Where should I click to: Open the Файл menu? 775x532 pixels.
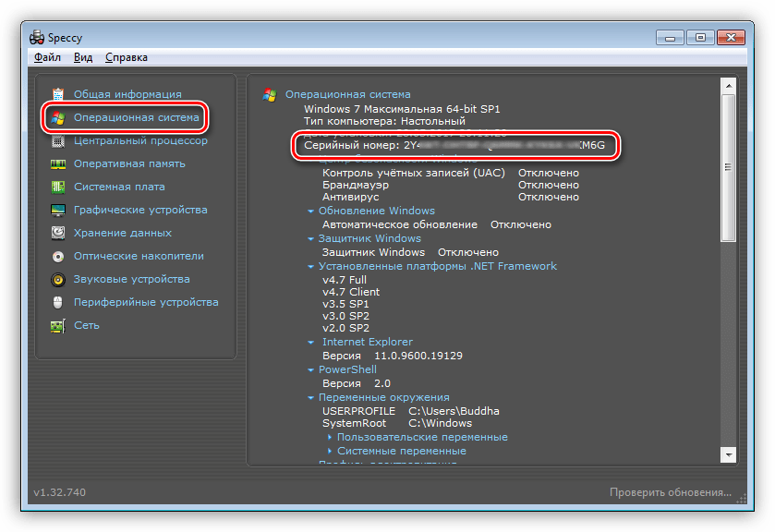coord(47,57)
